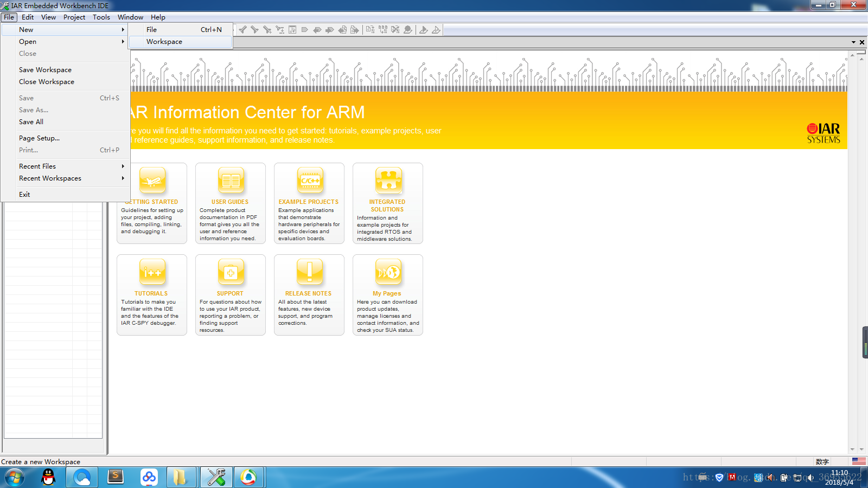
Task: Open the Support first-aid icon
Action: pos(231,272)
